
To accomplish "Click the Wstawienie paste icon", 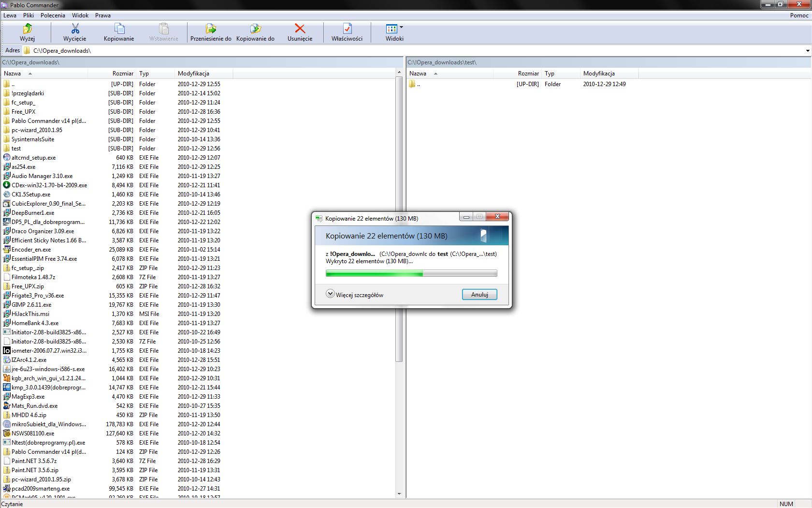I will 164,29.
